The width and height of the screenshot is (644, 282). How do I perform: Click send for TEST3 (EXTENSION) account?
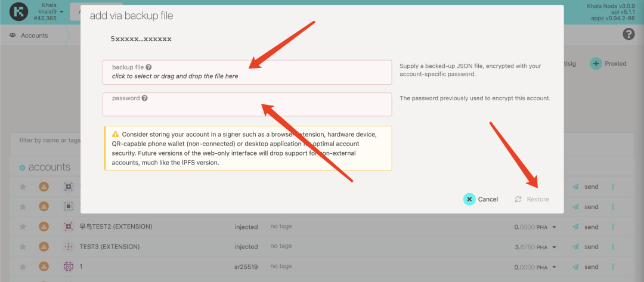(x=586, y=246)
